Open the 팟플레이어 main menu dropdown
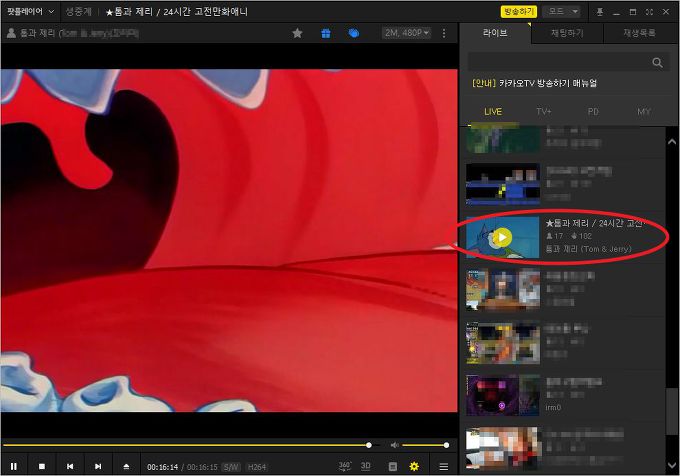Image resolution: width=680 pixels, height=476 pixels. pos(30,12)
